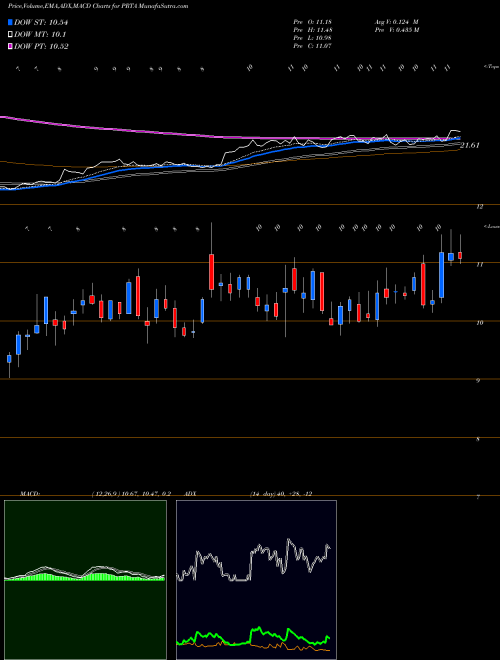Click the price axis label 9

478,381
